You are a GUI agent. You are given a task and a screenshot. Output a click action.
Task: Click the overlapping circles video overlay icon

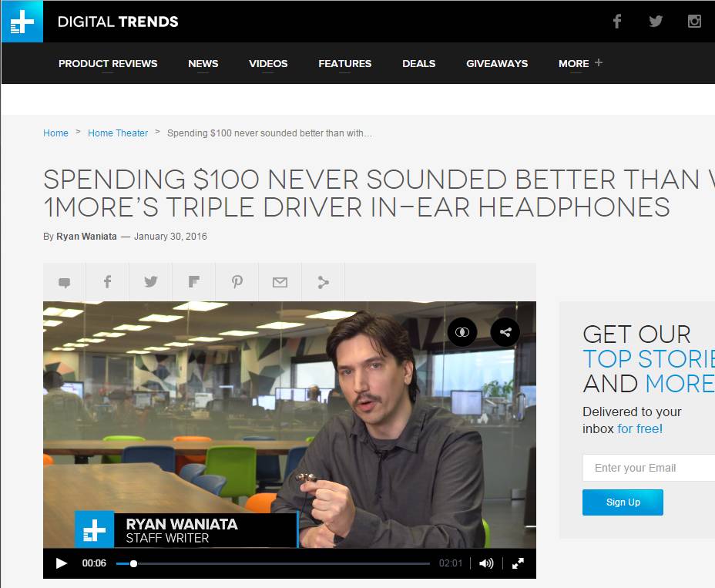[462, 332]
